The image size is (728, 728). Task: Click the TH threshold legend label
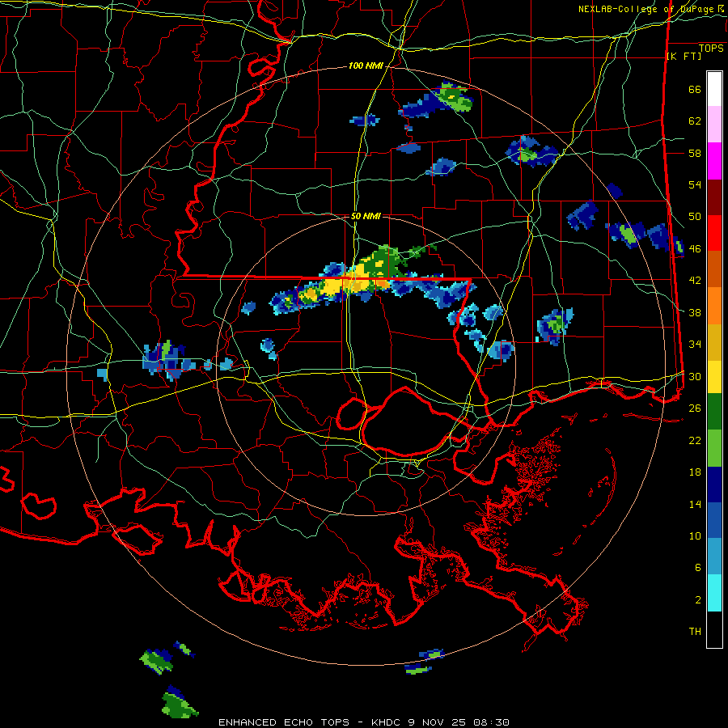[695, 632]
